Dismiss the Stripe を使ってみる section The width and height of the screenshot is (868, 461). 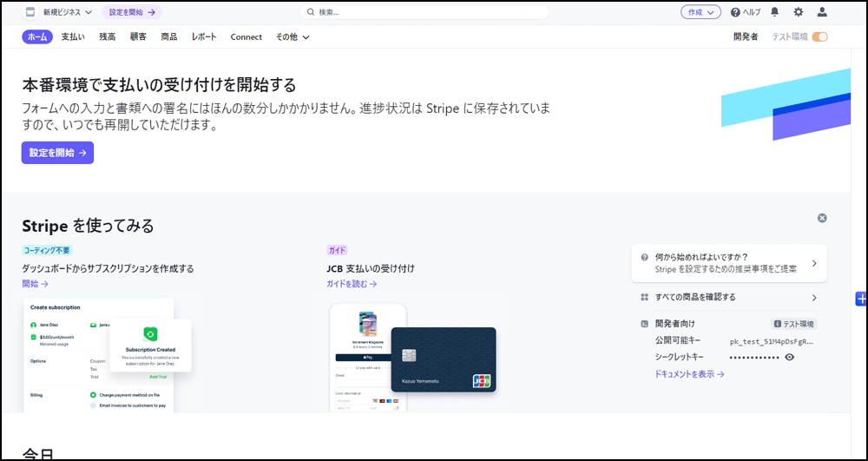coord(822,218)
